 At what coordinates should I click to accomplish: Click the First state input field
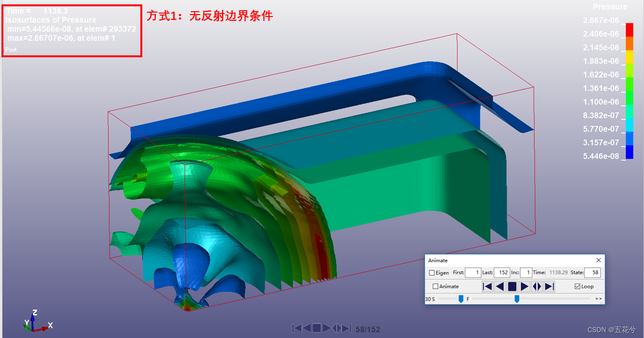472,272
